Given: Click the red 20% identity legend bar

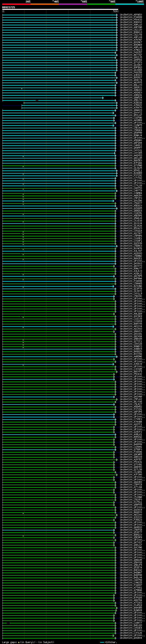Looking at the screenshot, I should click(16, 4).
